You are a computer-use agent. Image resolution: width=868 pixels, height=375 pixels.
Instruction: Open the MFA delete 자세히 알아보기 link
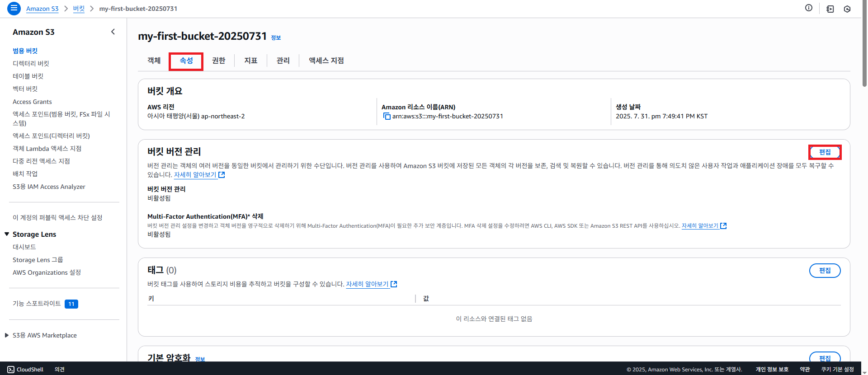point(700,226)
